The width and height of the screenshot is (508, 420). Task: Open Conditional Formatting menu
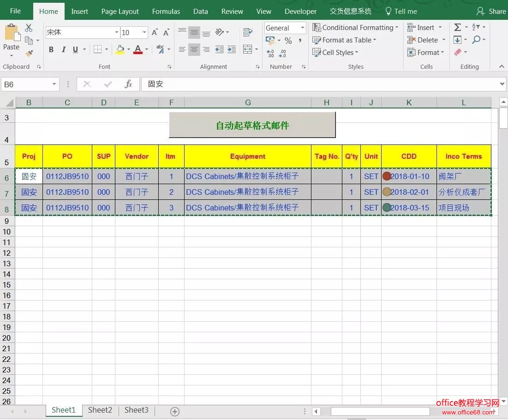(355, 28)
